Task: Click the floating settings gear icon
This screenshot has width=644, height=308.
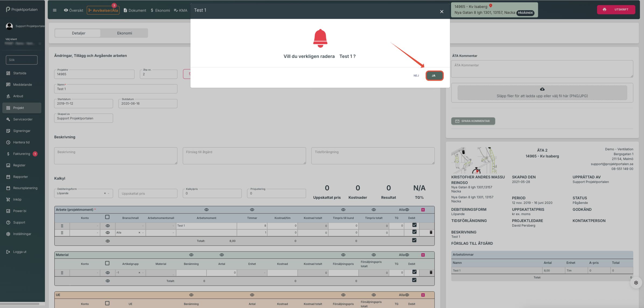Action: tap(636, 283)
